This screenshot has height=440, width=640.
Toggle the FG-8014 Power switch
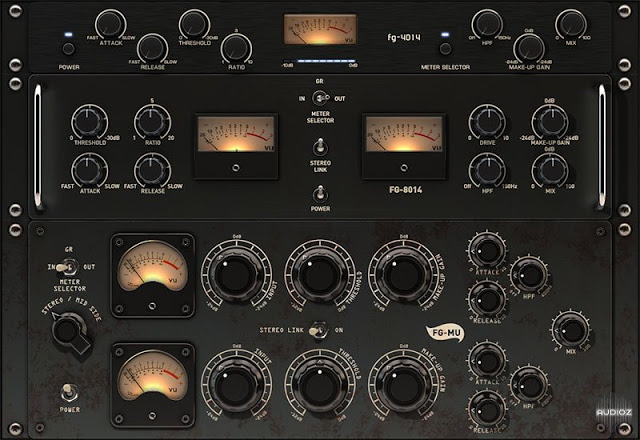320,193
